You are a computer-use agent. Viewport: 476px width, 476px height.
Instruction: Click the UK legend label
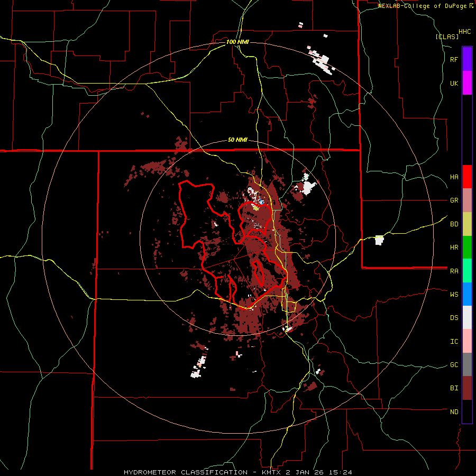coord(454,83)
